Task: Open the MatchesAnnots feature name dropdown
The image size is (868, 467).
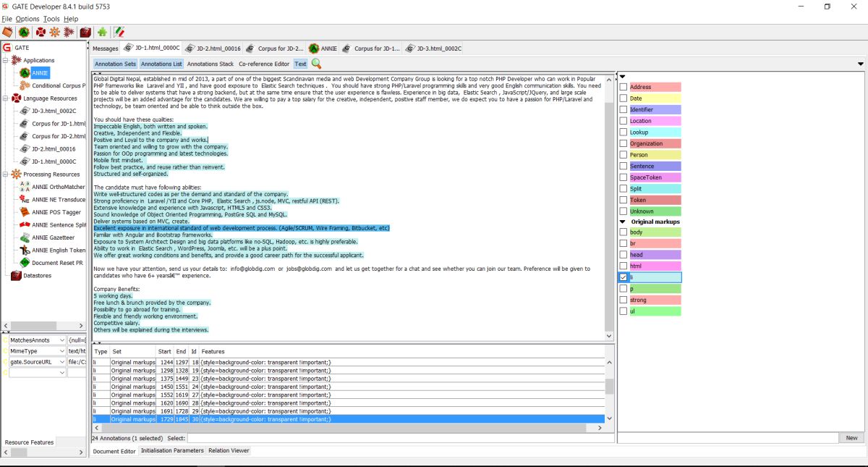Action: [x=61, y=340]
